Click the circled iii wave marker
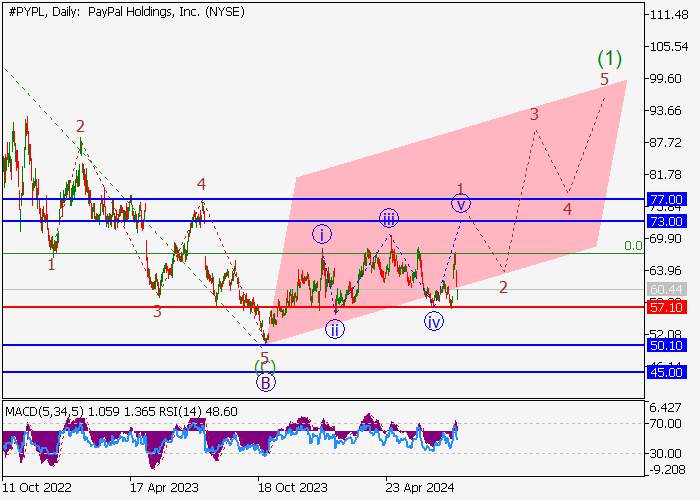The width and height of the screenshot is (700, 500). click(x=389, y=218)
